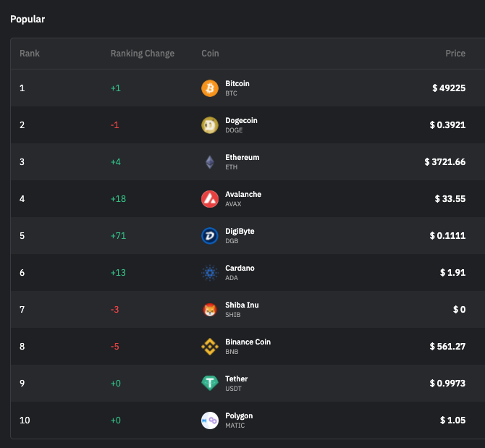Click the Cardano logo icon

[x=209, y=273]
